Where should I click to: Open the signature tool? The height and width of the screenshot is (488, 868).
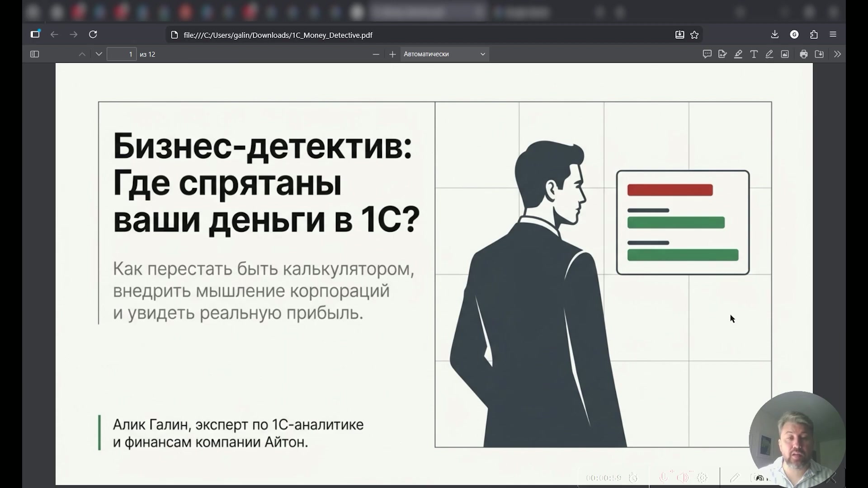tap(722, 54)
